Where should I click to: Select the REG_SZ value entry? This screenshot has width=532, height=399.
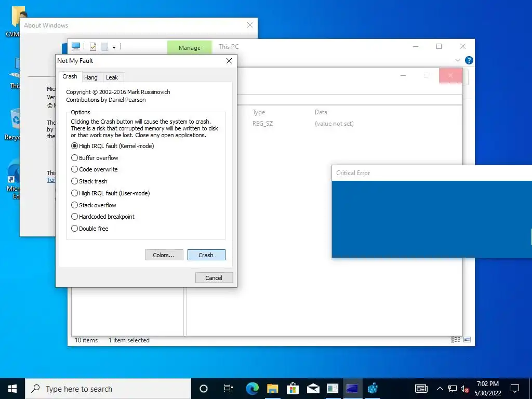click(262, 124)
